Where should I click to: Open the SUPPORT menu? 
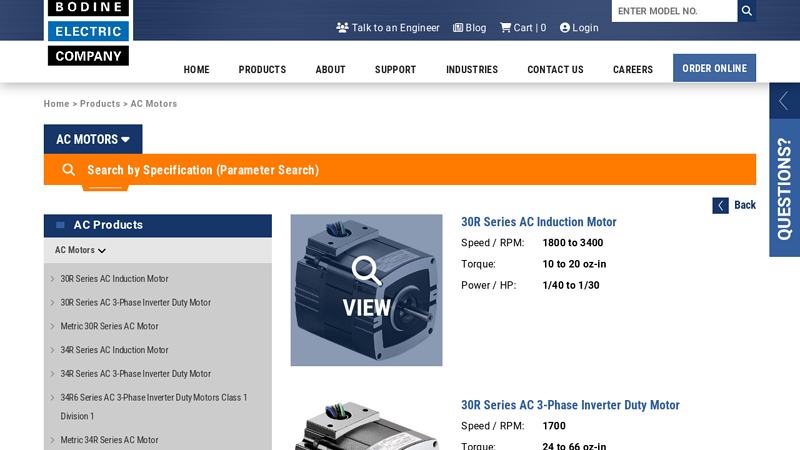point(395,69)
